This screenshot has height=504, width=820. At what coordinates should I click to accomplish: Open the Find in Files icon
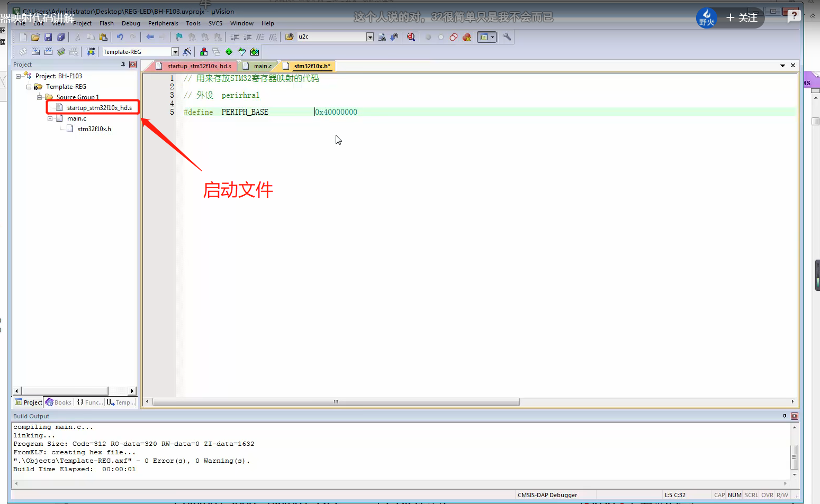[x=289, y=37]
